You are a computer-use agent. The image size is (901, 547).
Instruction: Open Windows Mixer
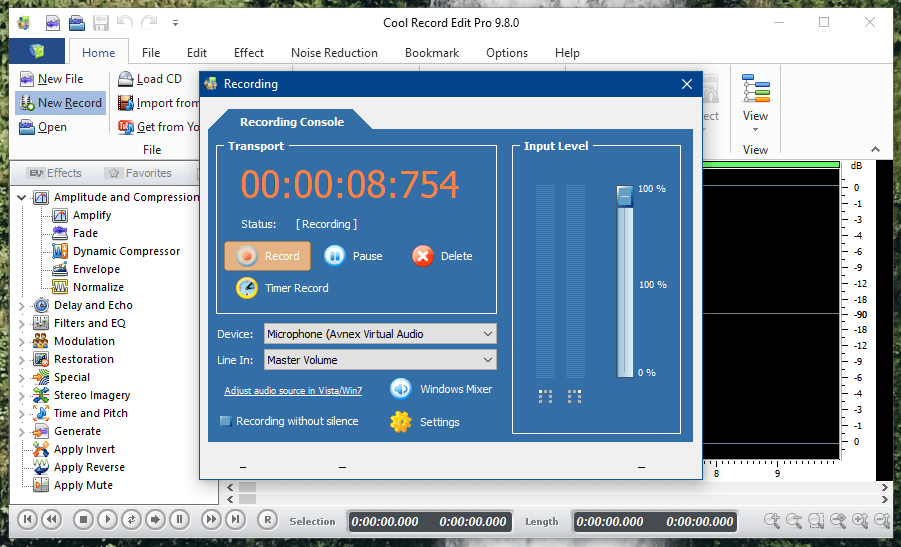(441, 389)
